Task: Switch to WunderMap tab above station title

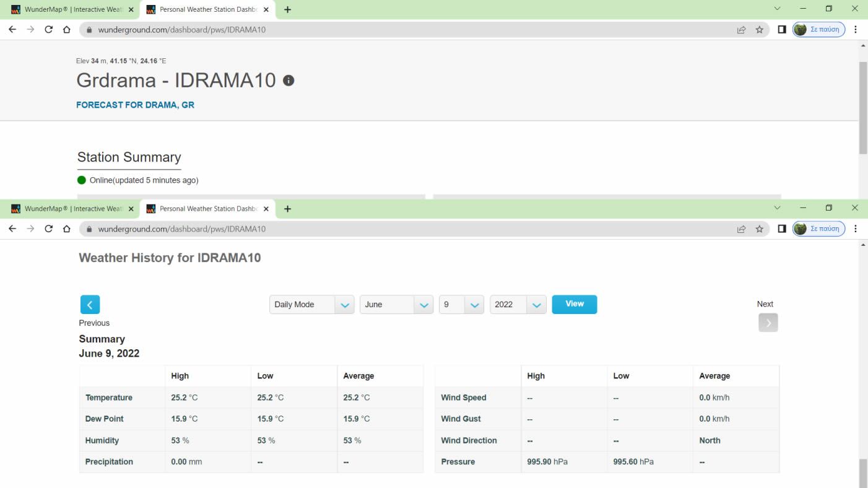Action: pyautogui.click(x=72, y=10)
